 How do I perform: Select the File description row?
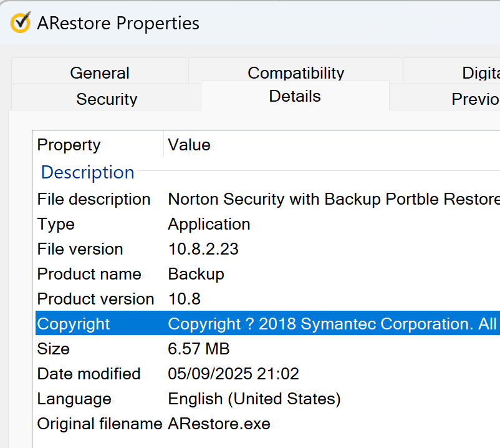click(x=94, y=199)
